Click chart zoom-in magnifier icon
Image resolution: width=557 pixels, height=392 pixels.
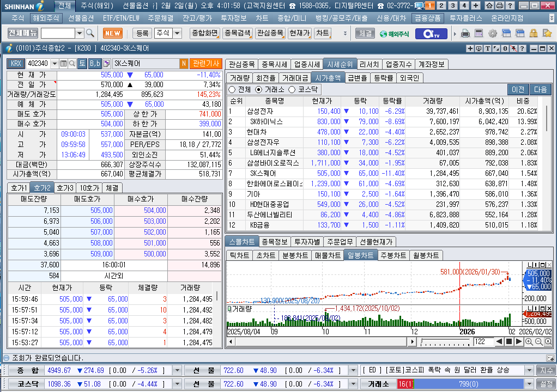point(529,341)
